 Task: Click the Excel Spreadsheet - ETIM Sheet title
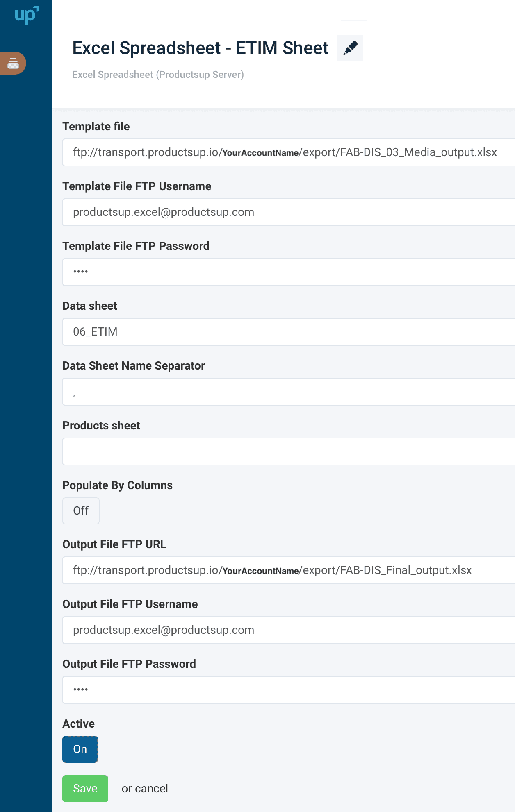click(200, 48)
